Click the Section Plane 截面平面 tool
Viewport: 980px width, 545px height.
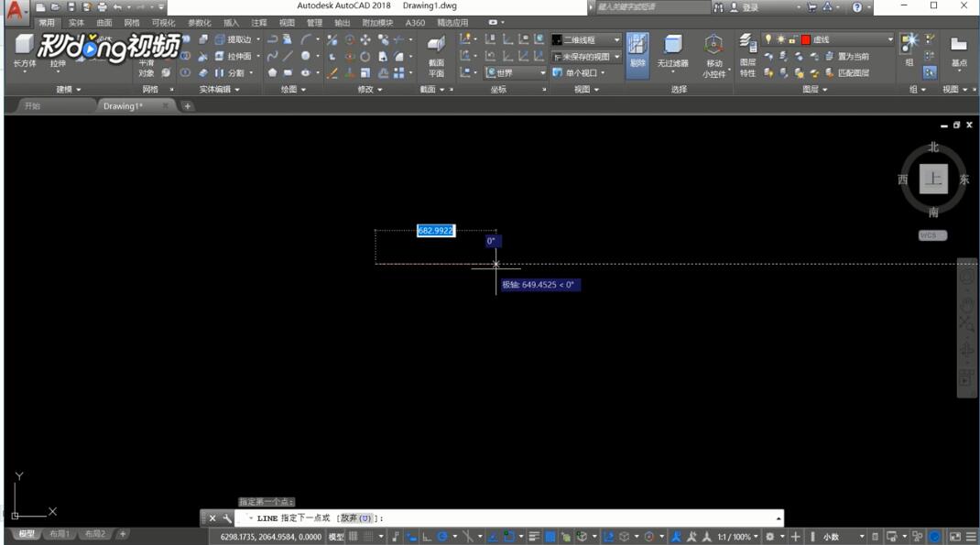pos(436,56)
